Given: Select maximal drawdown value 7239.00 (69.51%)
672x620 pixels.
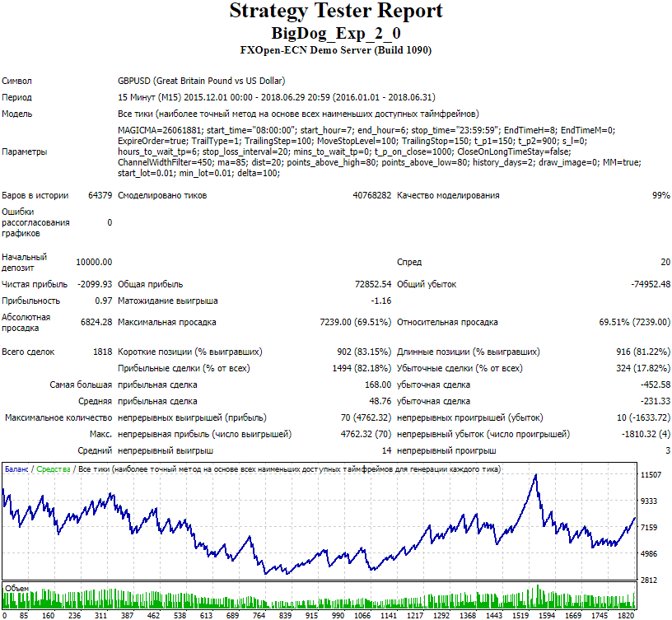Looking at the screenshot, I should coord(356,322).
